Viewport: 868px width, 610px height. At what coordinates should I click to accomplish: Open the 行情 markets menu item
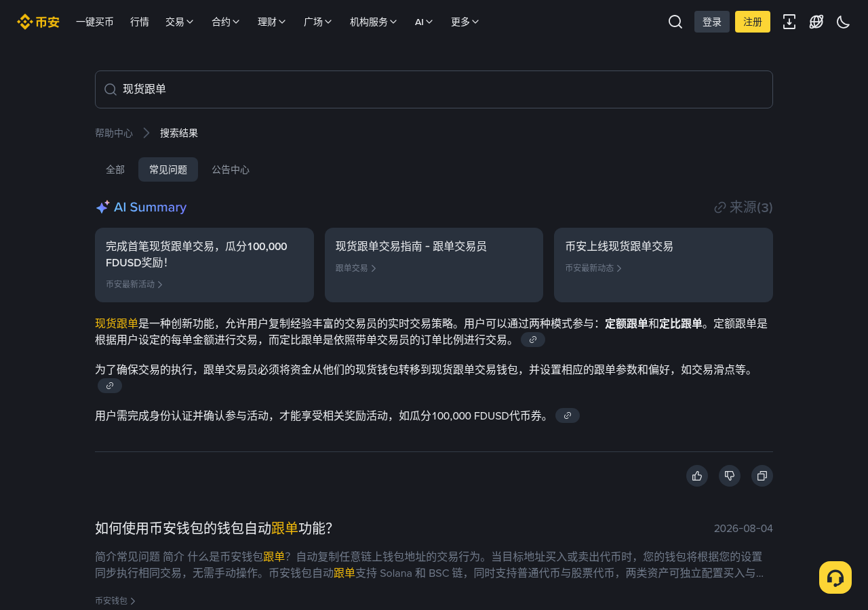tap(140, 22)
